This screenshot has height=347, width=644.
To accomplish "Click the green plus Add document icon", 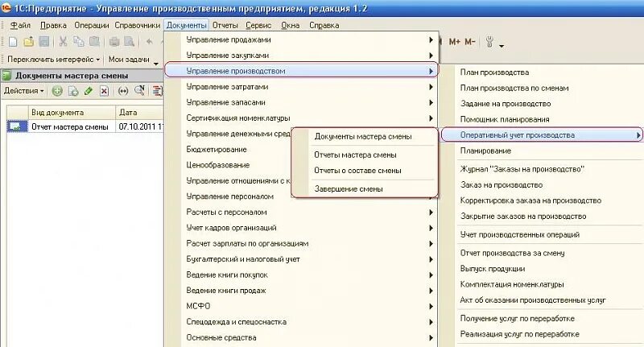I will 57,91.
